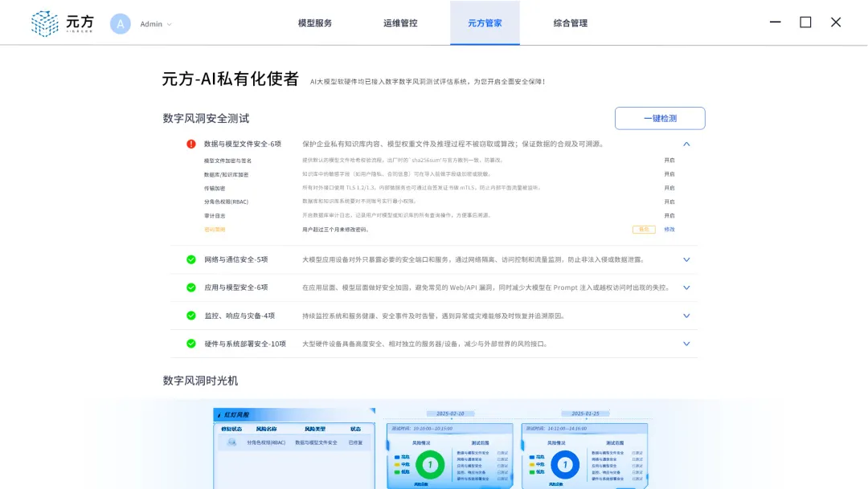Expand the 网络与通信安全-5项 section
The width and height of the screenshot is (868, 489).
point(686,259)
